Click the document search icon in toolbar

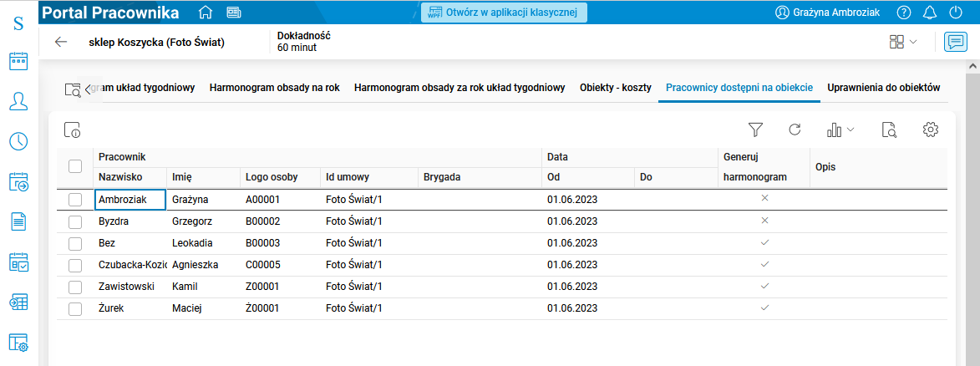[x=889, y=130]
